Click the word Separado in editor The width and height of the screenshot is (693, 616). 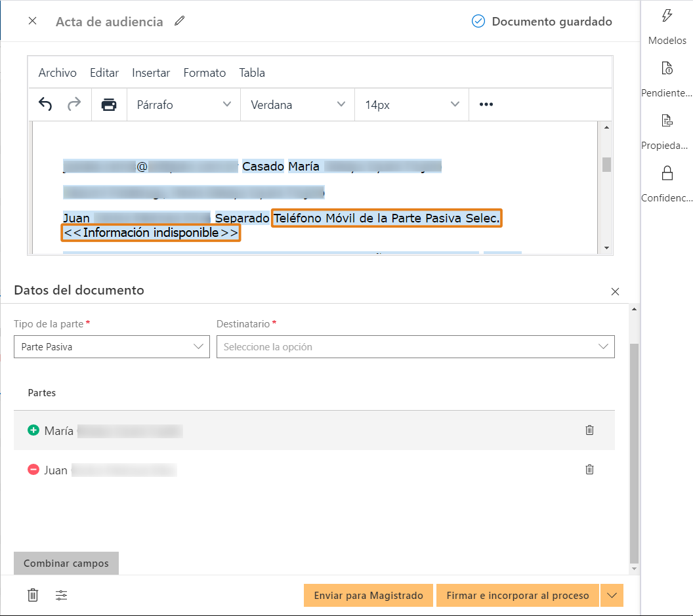click(242, 218)
